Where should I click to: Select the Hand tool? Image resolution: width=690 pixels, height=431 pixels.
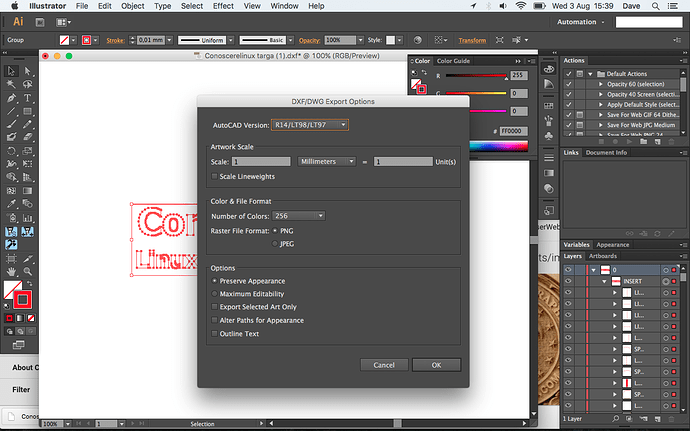click(x=11, y=271)
